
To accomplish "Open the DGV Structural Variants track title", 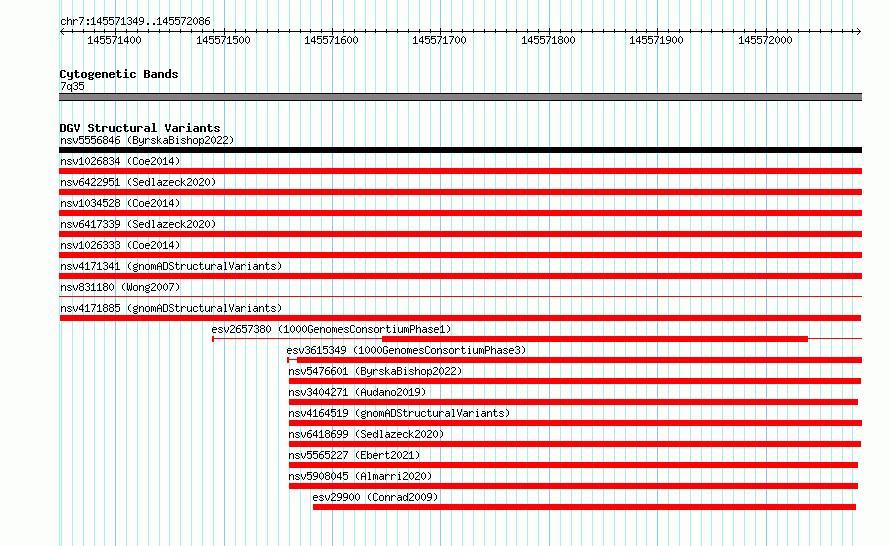I will (140, 128).
